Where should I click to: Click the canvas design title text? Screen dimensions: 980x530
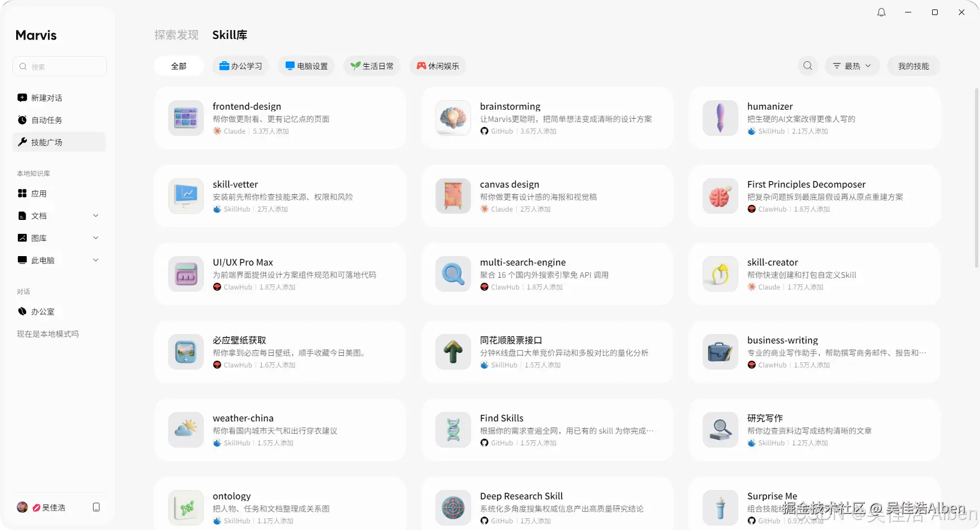pyautogui.click(x=509, y=184)
